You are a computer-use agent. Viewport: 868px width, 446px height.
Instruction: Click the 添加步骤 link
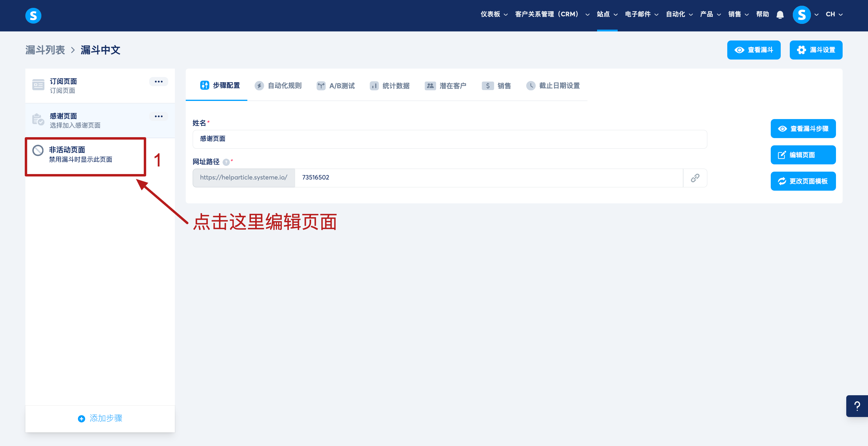[100, 418]
